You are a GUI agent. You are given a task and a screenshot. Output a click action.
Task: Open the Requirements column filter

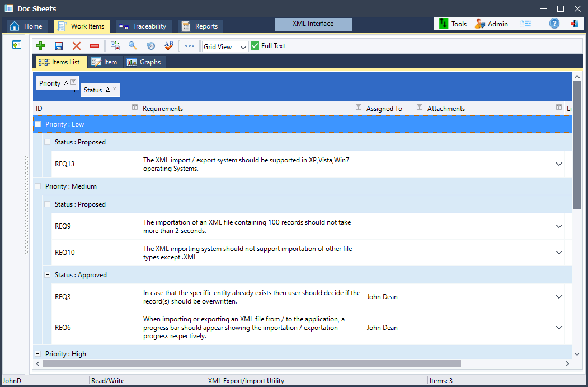(359, 107)
